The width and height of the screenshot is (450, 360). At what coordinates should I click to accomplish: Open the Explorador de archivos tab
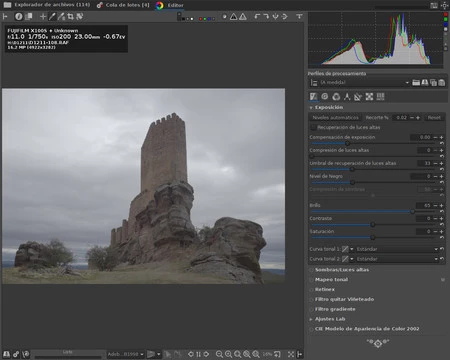47,5
